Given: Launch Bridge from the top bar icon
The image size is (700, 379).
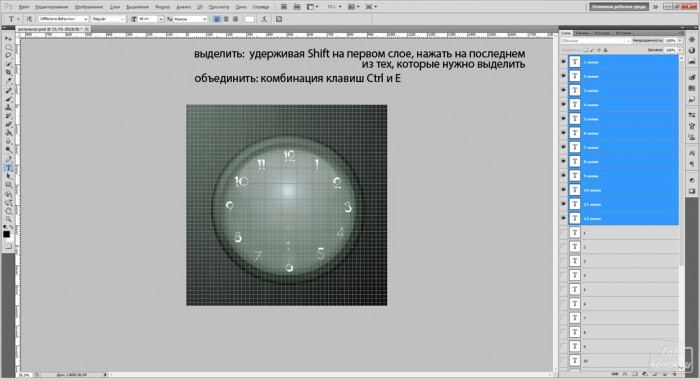Looking at the screenshot, I should tap(283, 7).
